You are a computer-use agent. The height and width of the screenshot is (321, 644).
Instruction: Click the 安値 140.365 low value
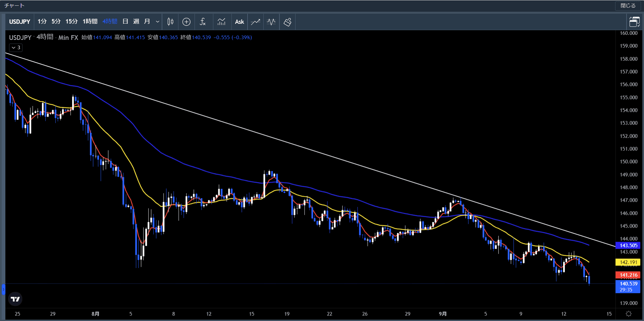(163, 38)
